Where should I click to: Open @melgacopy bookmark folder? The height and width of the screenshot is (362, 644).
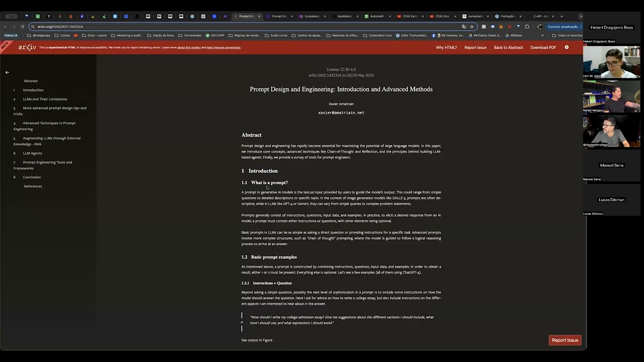[x=38, y=36]
